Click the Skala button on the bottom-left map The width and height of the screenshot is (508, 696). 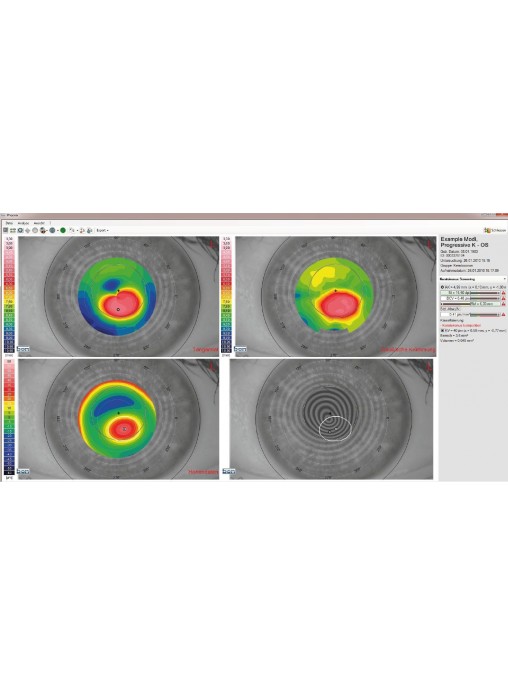(23, 471)
